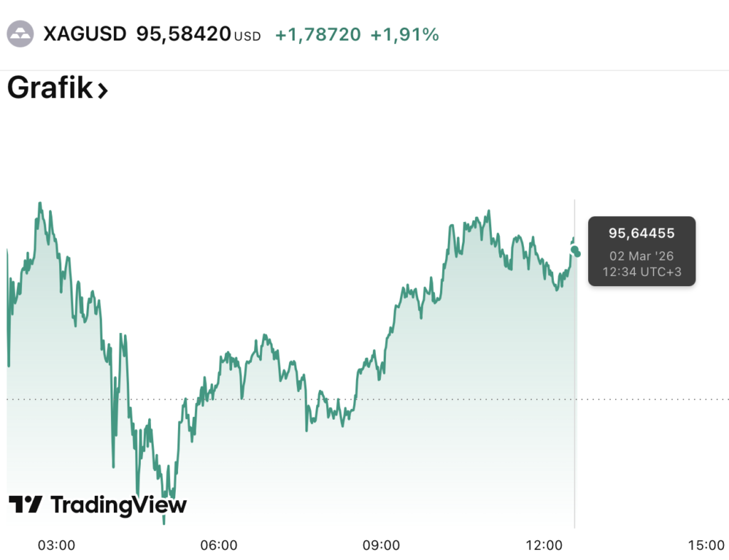This screenshot has width=729, height=560.
Task: Open the Grafik heading link
Action: [x=50, y=89]
